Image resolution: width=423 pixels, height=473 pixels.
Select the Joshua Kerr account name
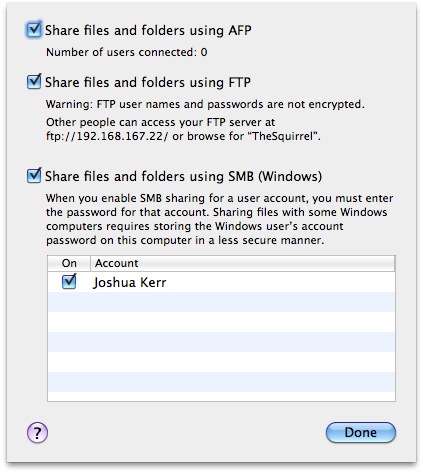point(129,283)
